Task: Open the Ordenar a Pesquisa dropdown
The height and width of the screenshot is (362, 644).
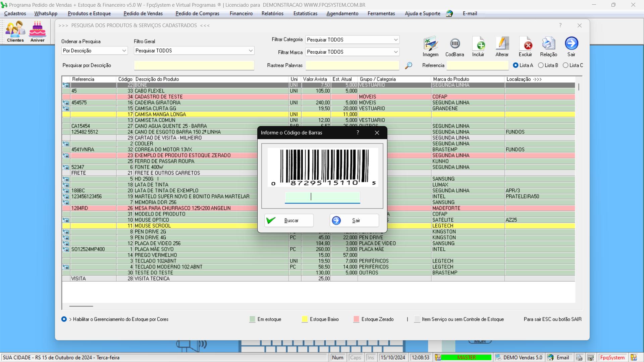Action: (95, 51)
